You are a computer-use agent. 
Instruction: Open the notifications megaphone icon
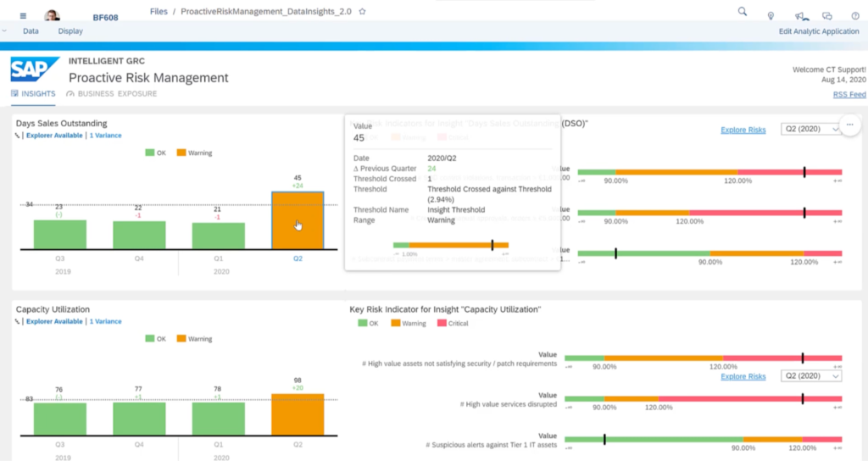[x=800, y=16]
